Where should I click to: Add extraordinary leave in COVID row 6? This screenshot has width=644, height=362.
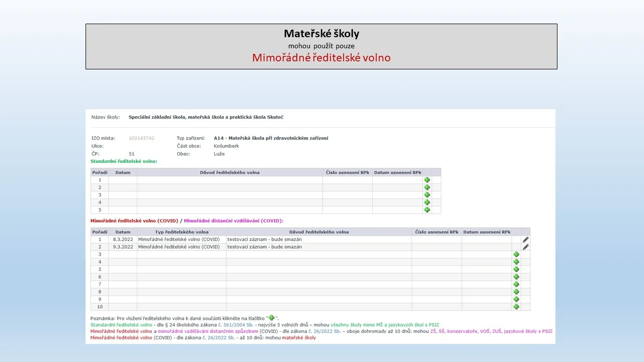tap(516, 277)
